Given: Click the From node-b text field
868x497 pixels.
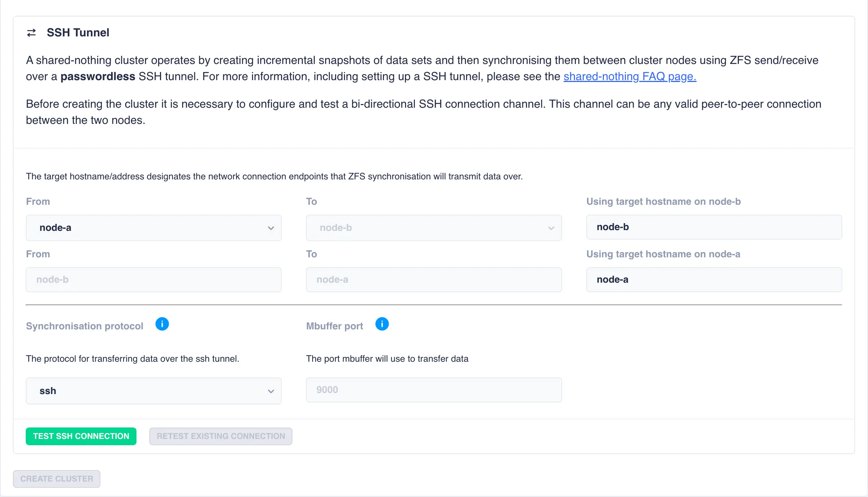Looking at the screenshot, I should 153,280.
